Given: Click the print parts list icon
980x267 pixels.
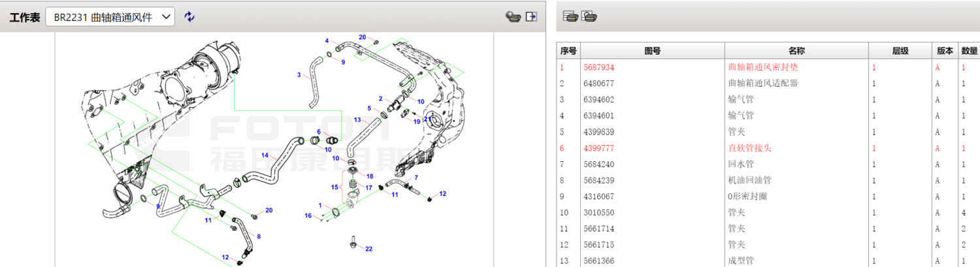Looking at the screenshot, I should coord(570,17).
